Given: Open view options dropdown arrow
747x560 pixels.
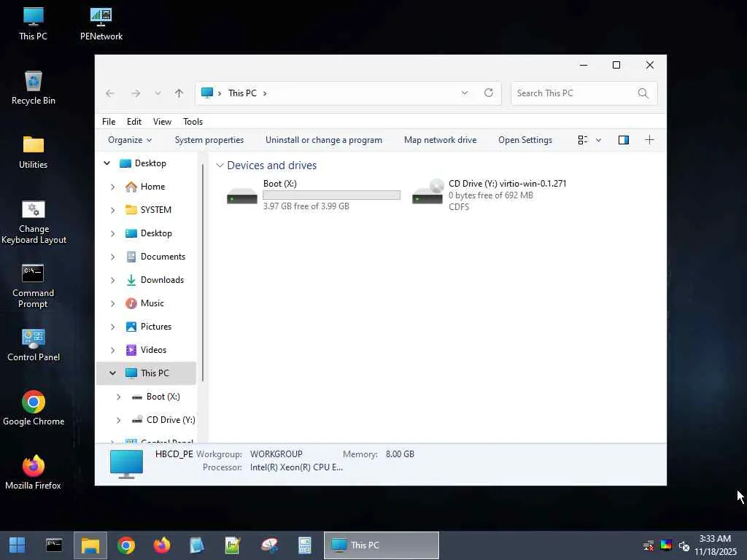Looking at the screenshot, I should [x=599, y=140].
